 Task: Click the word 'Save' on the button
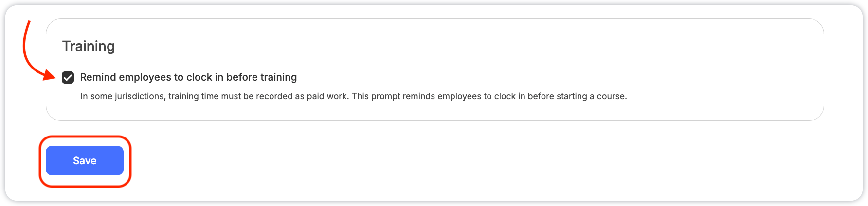click(x=85, y=161)
